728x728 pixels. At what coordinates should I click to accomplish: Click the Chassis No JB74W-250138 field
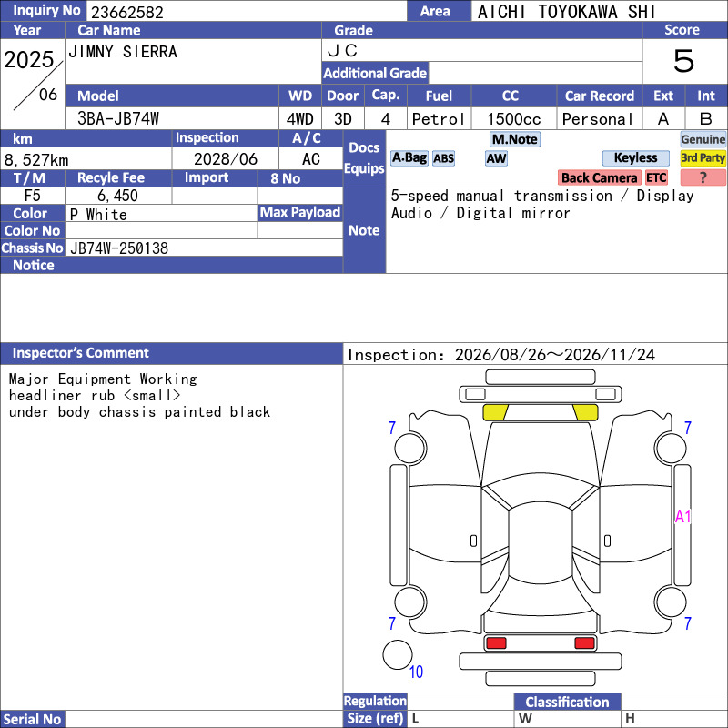(x=204, y=248)
